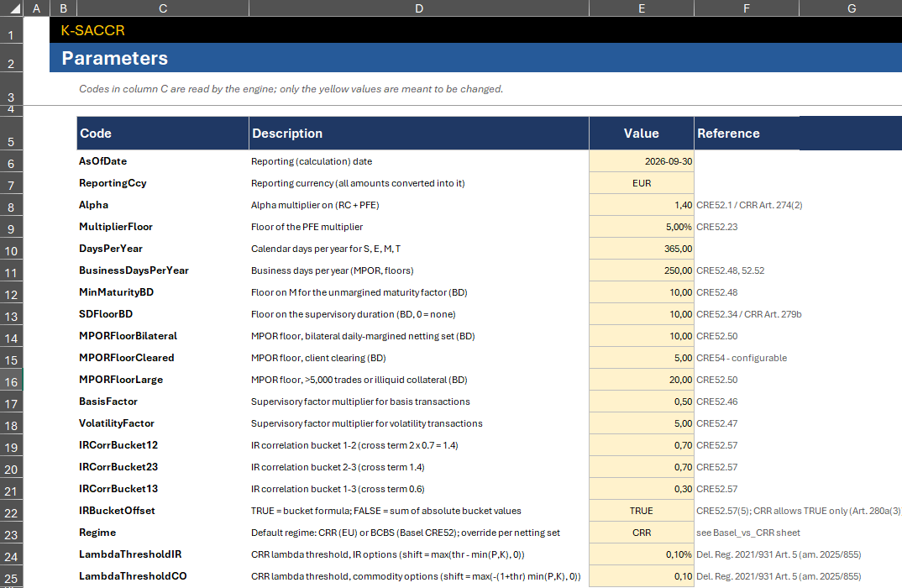Select the ReportingCcy value EUR
This screenshot has height=588, width=902.
click(x=642, y=183)
